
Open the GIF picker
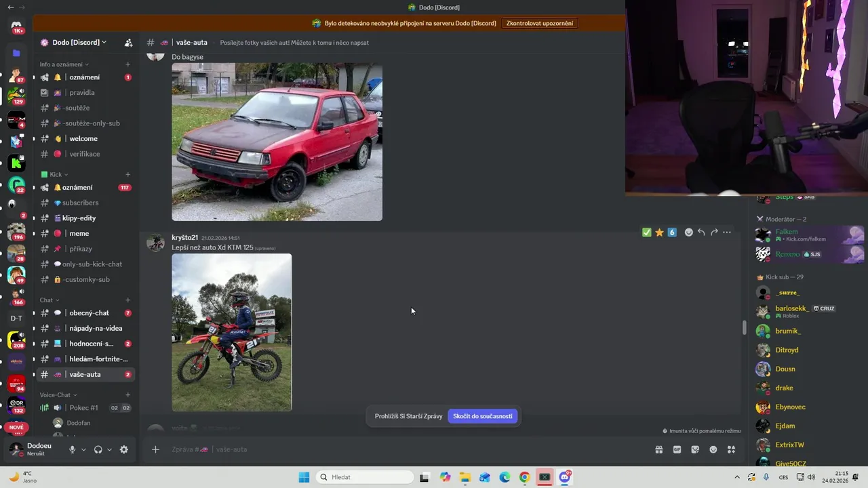[677, 449]
